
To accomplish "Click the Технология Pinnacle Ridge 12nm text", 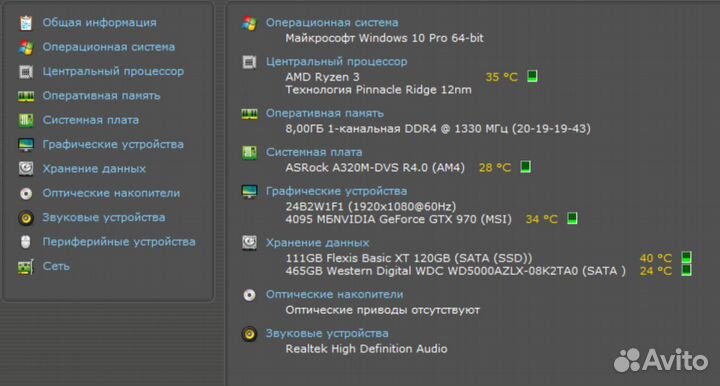I will point(378,90).
